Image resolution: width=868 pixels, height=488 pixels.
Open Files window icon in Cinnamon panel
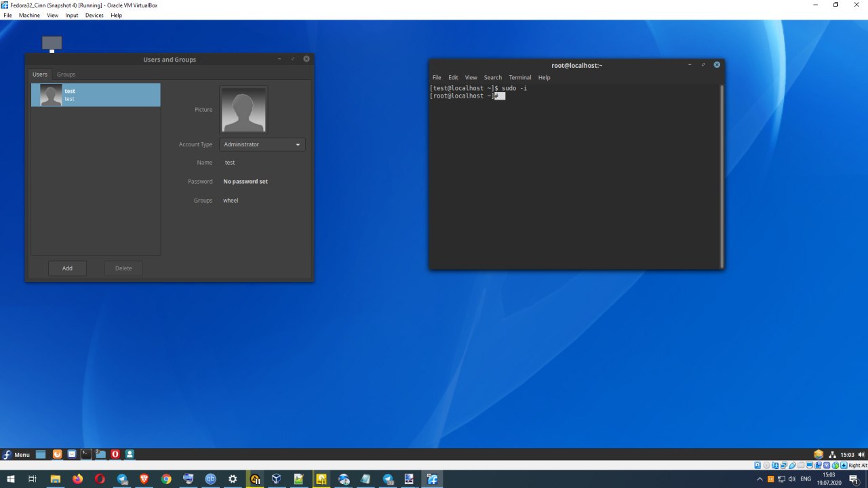point(100,454)
